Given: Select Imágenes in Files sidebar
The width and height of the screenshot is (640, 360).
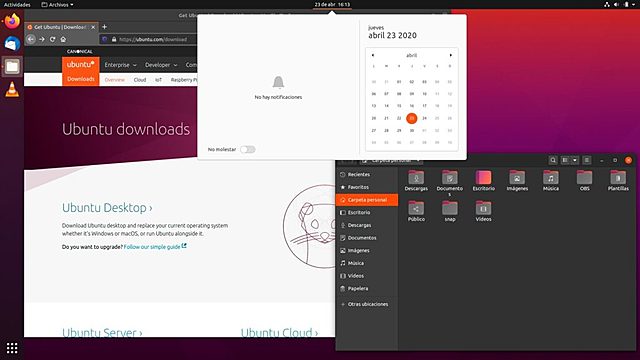Looking at the screenshot, I should [x=367, y=250].
